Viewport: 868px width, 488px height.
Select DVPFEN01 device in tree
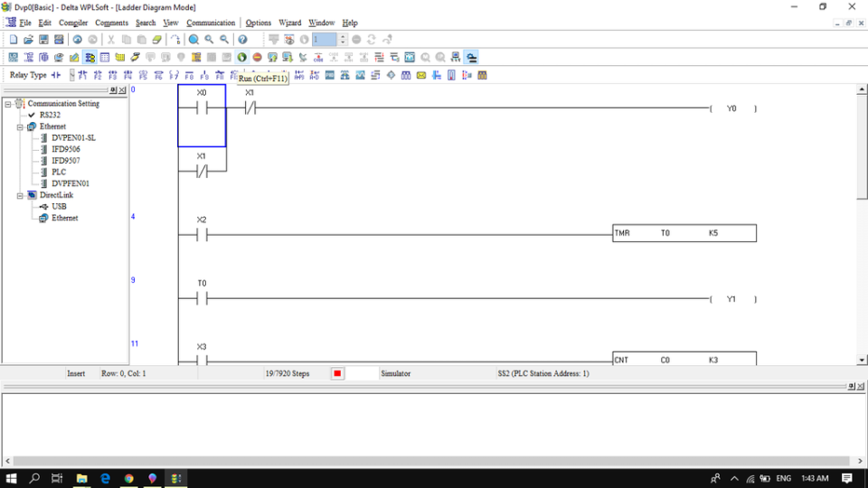[71, 183]
